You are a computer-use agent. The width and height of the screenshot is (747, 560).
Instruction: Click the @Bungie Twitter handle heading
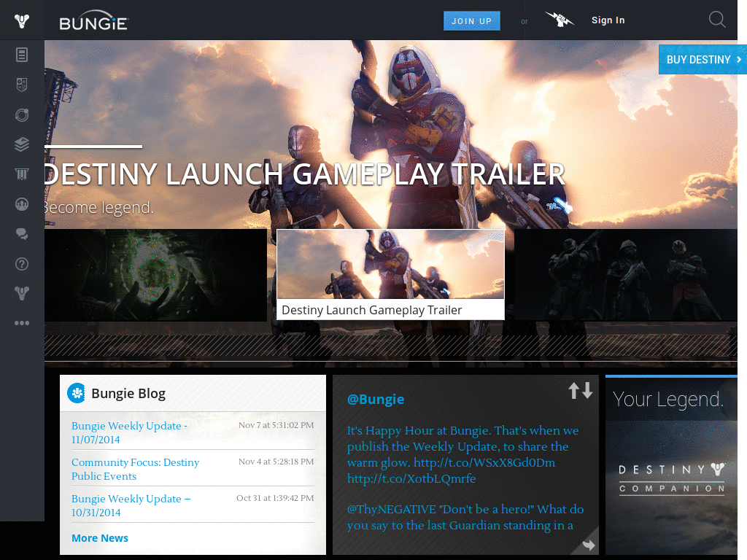coord(376,399)
